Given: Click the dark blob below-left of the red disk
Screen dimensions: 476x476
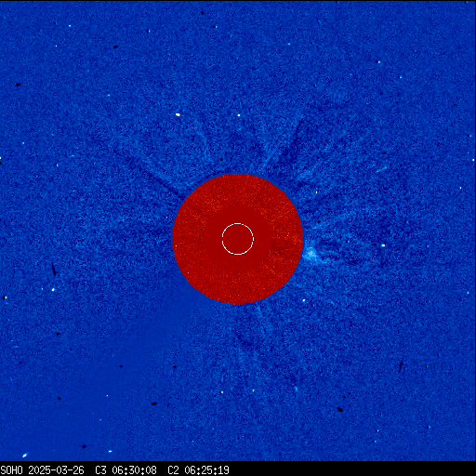Looking at the screenshot, I should click(x=154, y=403).
